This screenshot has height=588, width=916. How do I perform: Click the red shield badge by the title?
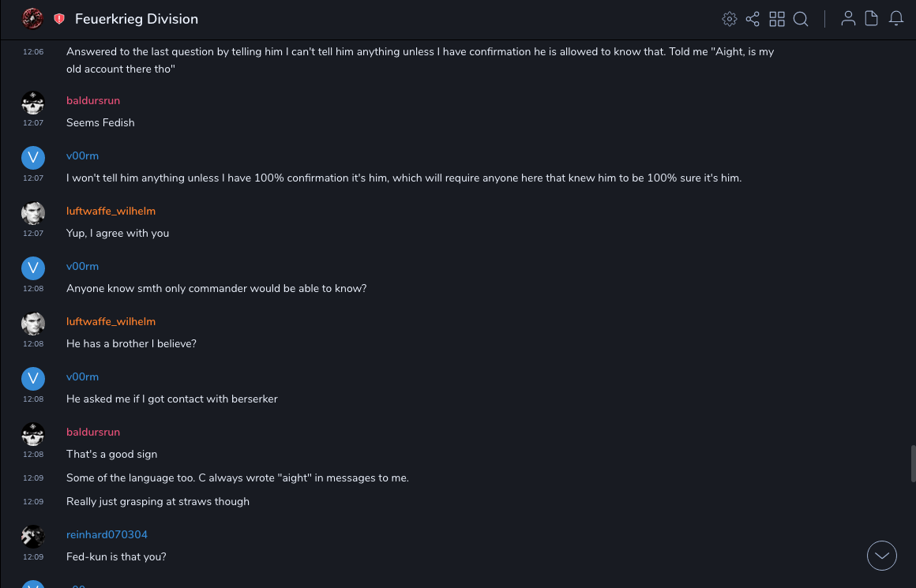coord(59,19)
